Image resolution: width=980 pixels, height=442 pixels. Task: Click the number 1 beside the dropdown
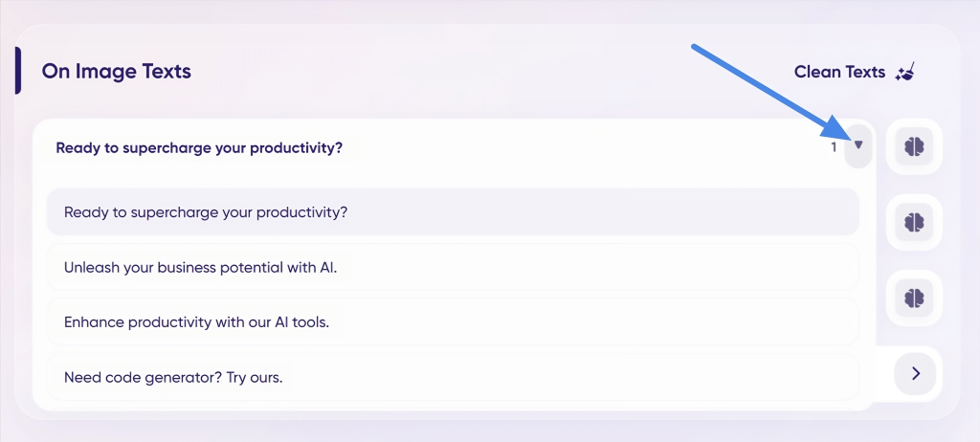point(834,147)
